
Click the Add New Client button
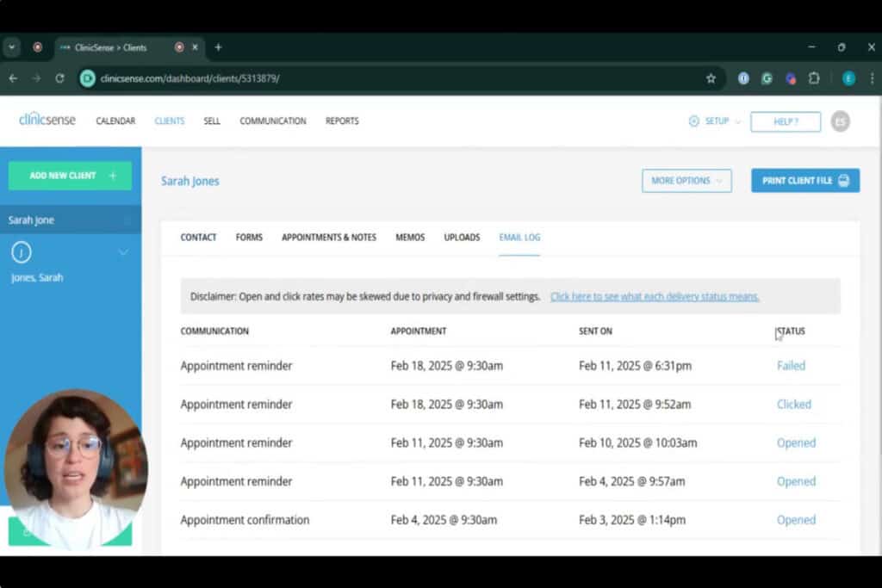click(x=70, y=176)
